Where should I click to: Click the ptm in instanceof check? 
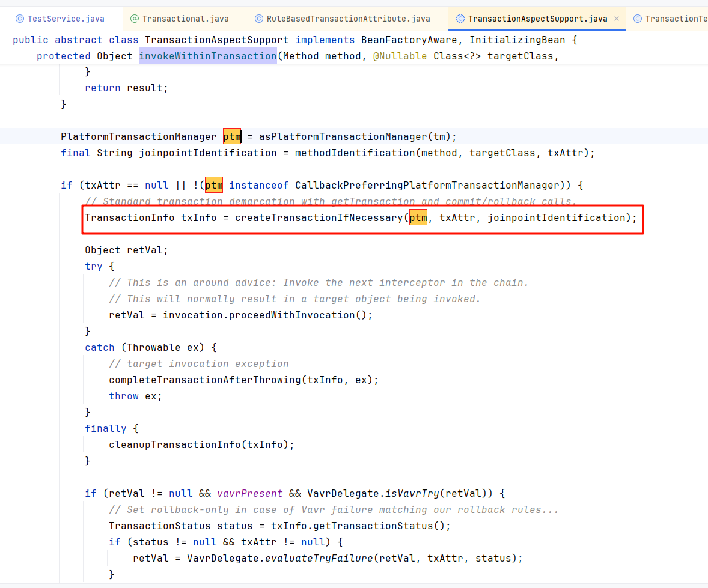(x=214, y=186)
